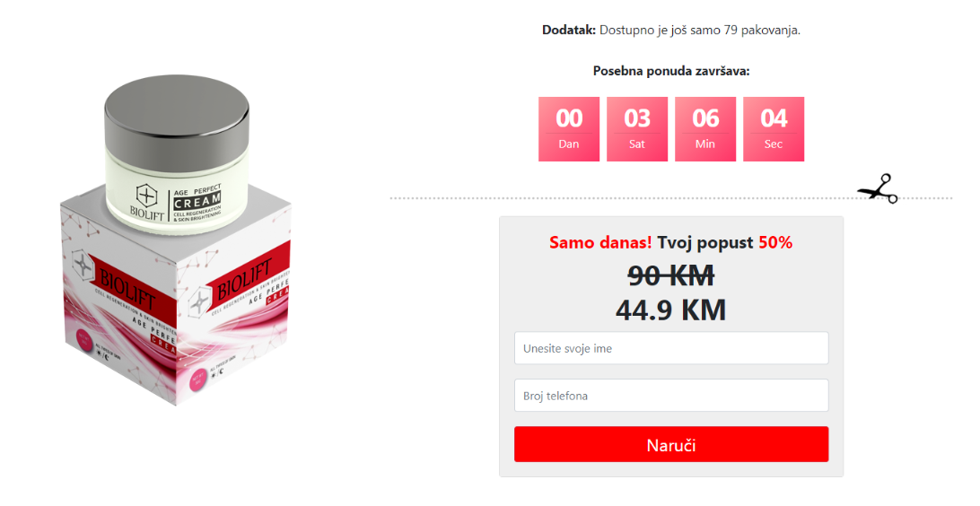Click the pink round badge on box
Screen dimensions: 980x506
pos(85,342)
